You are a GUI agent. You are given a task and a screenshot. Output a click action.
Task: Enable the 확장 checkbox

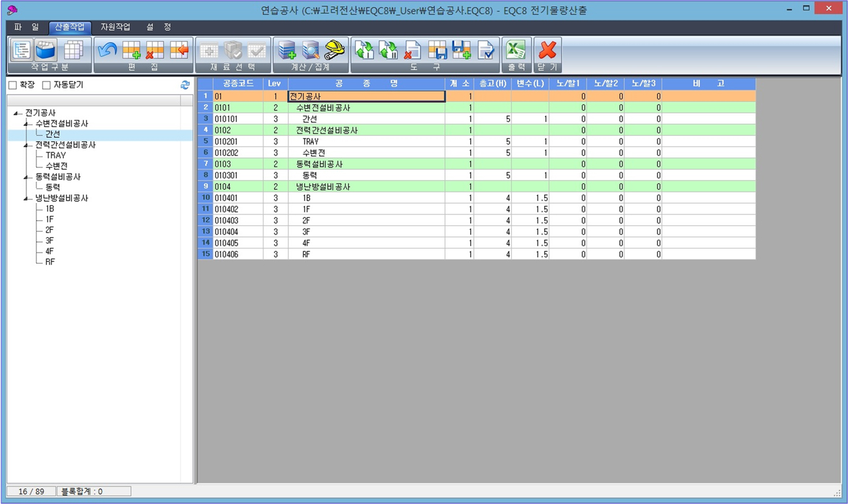[12, 85]
